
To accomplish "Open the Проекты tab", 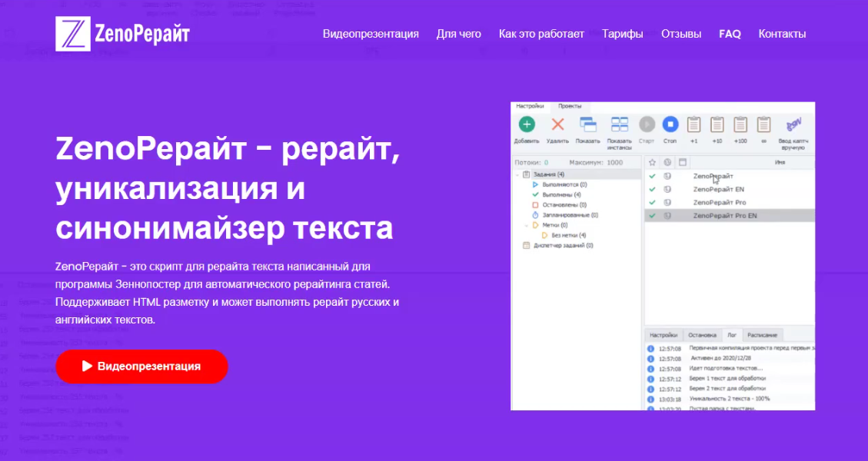I will point(569,106).
